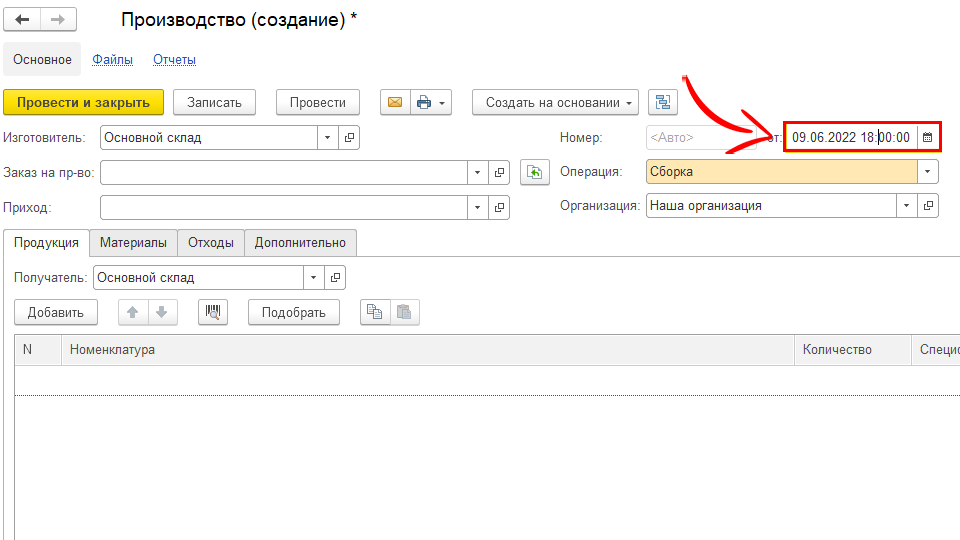Click the back navigation arrow
Screen dimensions: 960x540
click(22, 20)
